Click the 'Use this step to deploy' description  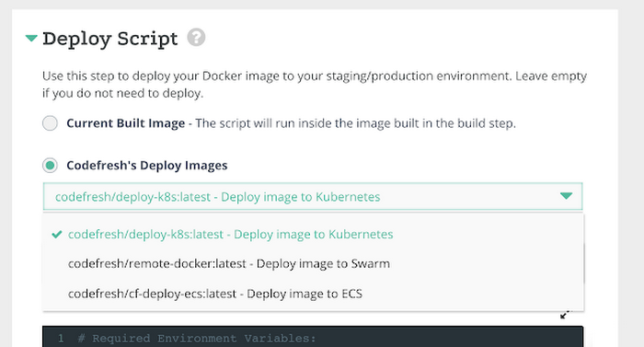315,85
